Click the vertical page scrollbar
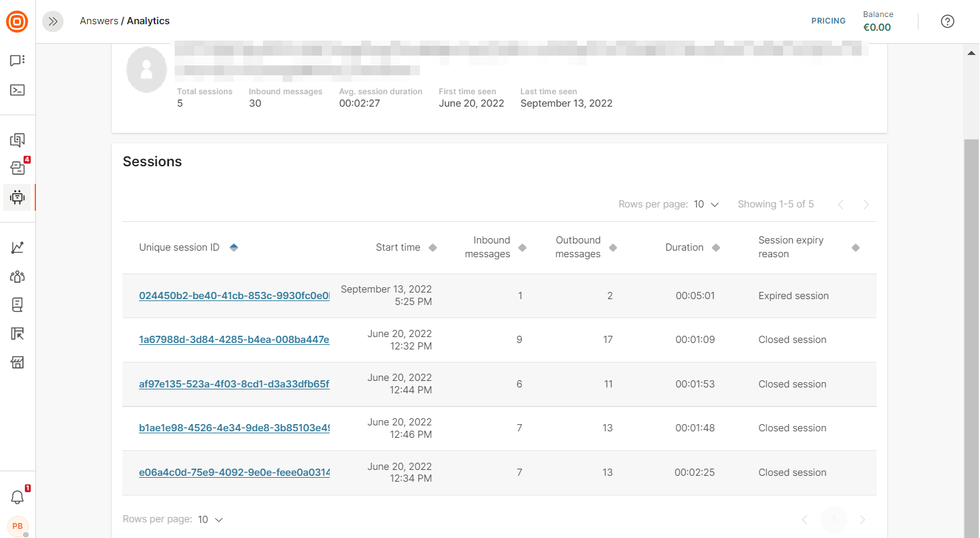 tap(971, 327)
